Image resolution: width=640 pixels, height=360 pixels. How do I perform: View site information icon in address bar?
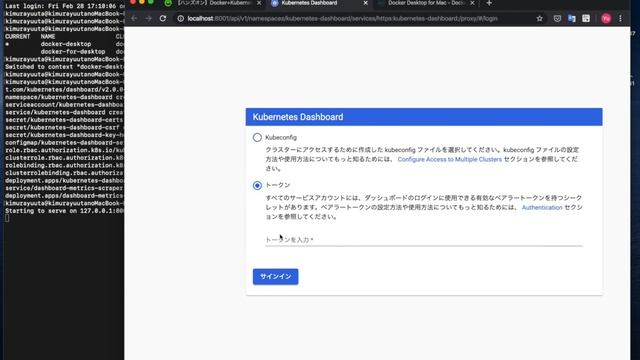tap(180, 18)
